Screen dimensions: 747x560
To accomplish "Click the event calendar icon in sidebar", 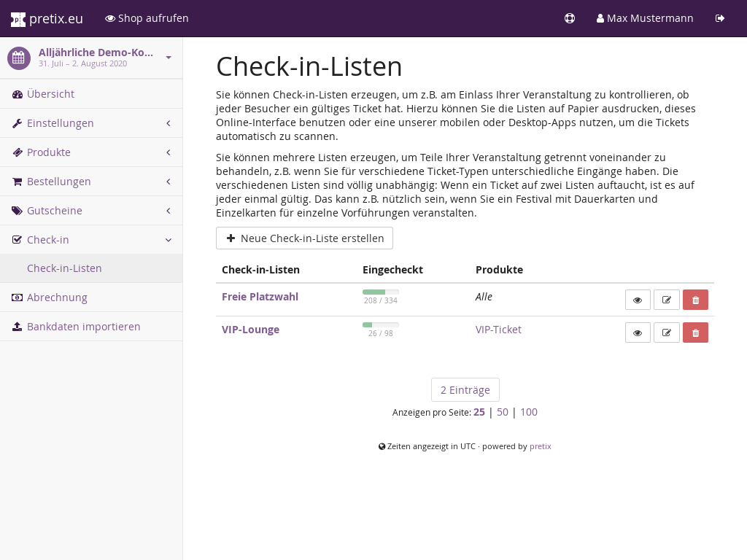I will (x=19, y=58).
